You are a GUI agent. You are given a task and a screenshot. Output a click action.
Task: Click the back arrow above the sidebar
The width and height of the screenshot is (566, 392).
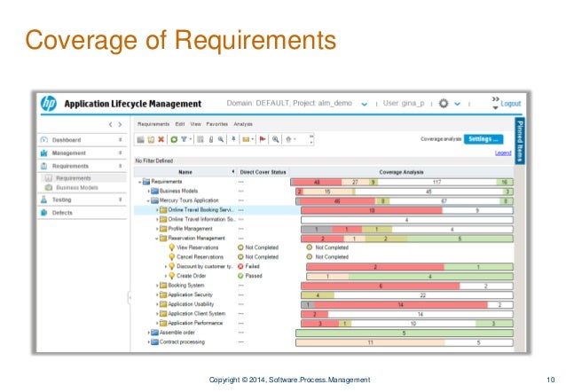point(111,124)
